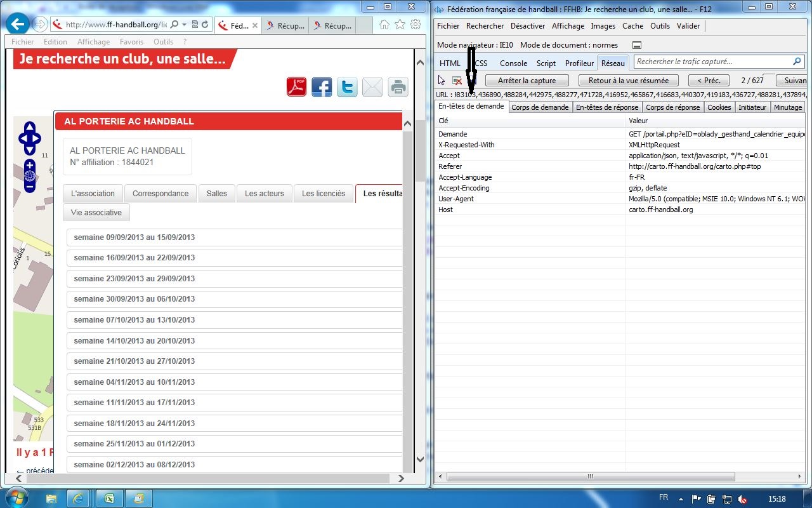Viewport: 812px width, 508px height.
Task: Open the L'association tab
Action: pos(93,194)
